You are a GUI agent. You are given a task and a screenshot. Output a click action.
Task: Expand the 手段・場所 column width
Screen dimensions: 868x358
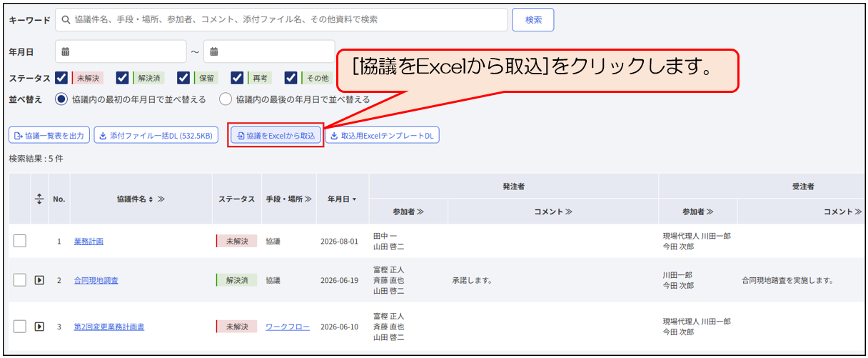pyautogui.click(x=308, y=199)
